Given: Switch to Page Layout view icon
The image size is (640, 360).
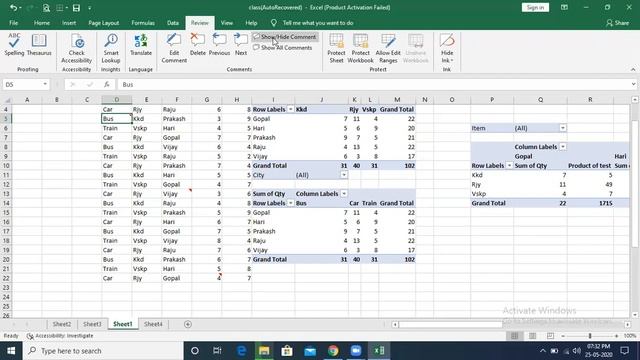Looking at the screenshot, I should tap(532, 336).
